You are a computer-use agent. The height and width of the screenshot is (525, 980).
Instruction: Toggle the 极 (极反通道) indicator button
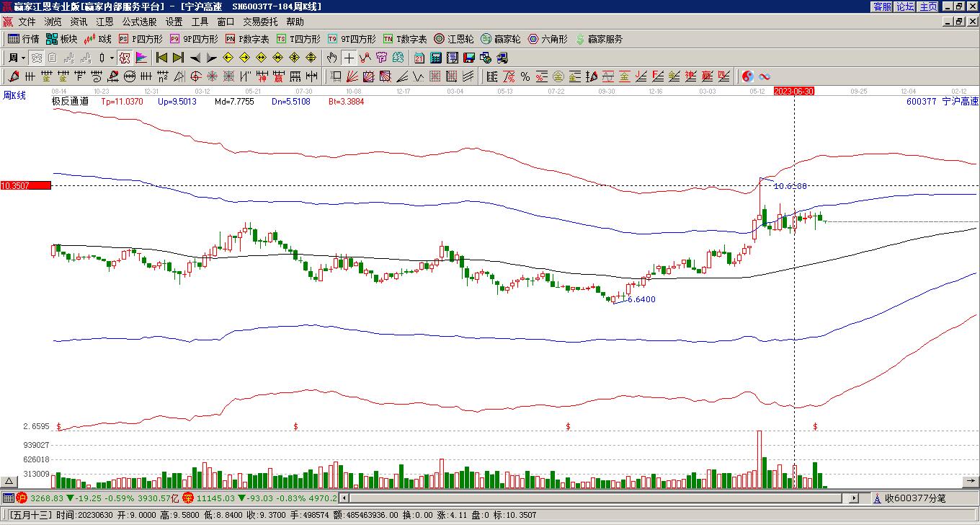(x=125, y=58)
